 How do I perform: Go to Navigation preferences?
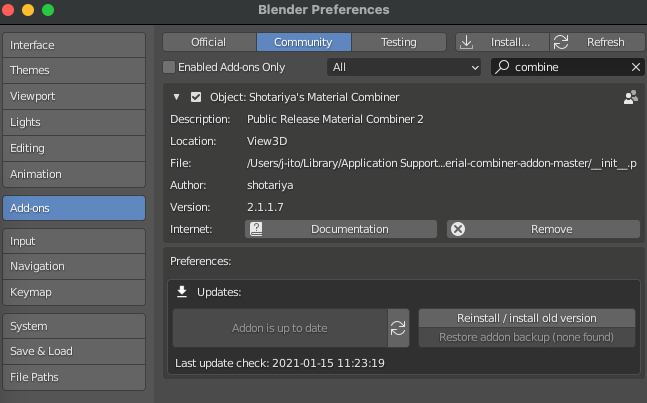(x=74, y=266)
